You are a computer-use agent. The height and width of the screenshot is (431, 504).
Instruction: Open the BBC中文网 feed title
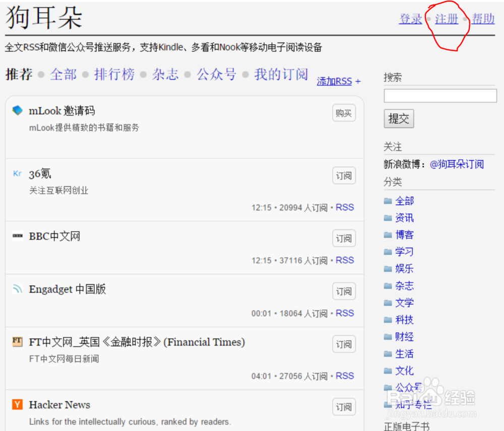pyautogui.click(x=54, y=236)
